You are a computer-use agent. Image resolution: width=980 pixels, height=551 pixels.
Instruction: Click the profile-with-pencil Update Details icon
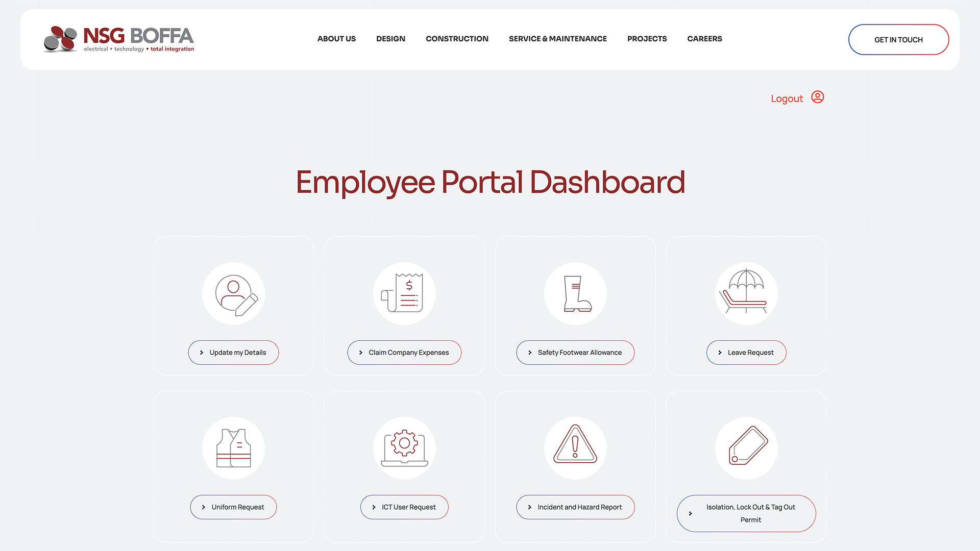click(x=234, y=294)
